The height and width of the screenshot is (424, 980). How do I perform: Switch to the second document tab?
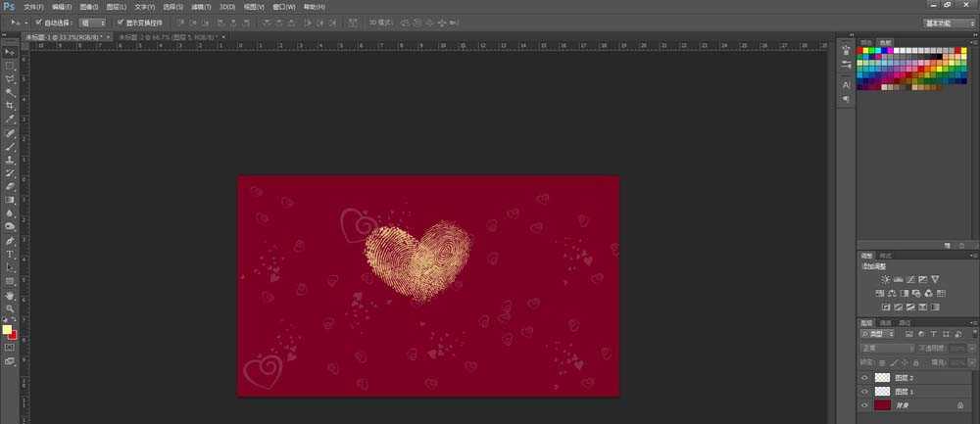[x=166, y=36]
